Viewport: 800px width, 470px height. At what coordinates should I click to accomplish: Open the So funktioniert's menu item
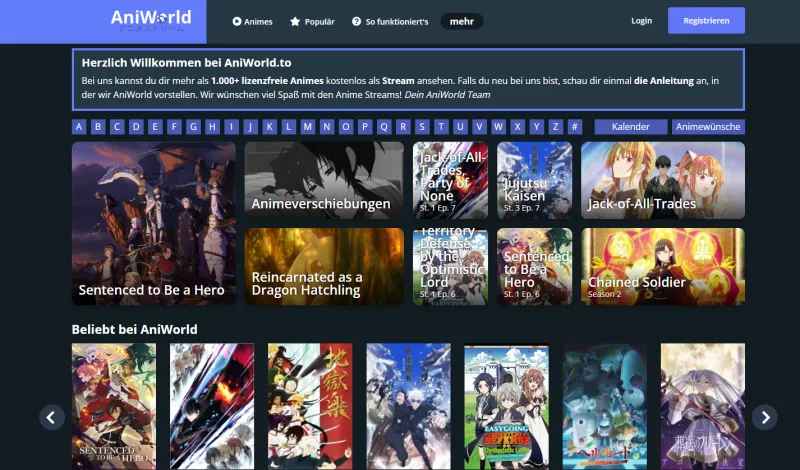[x=390, y=21]
